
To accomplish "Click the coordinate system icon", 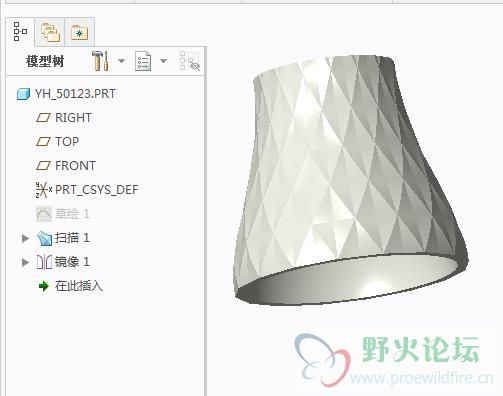I will click(x=44, y=190).
